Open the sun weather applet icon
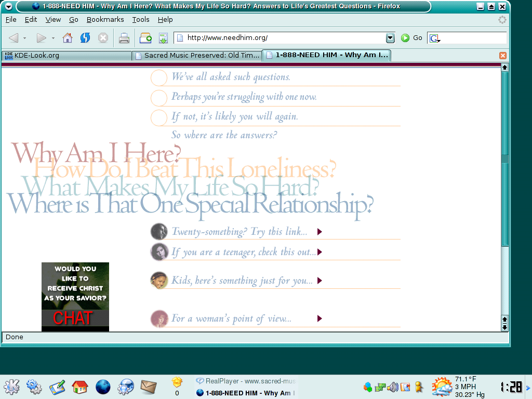 [442, 387]
